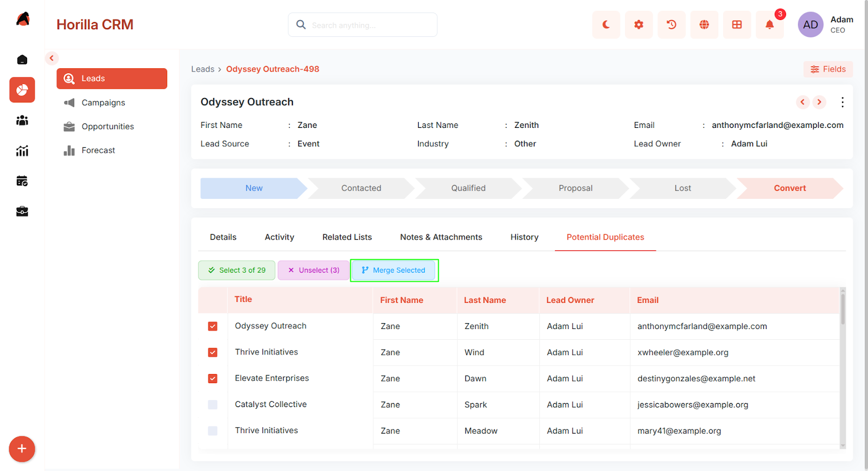Uncheck the Thrive Initiatives Zane Wind checkbox

[213, 352]
